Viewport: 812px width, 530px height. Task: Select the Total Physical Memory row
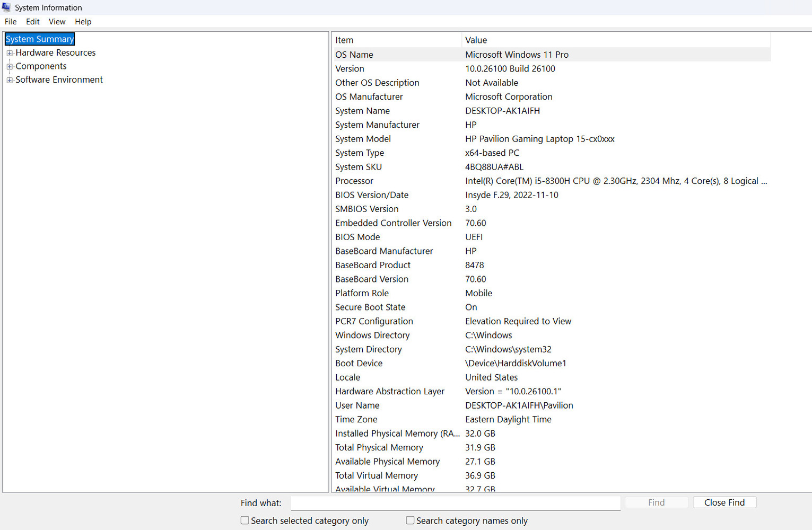(x=552, y=448)
